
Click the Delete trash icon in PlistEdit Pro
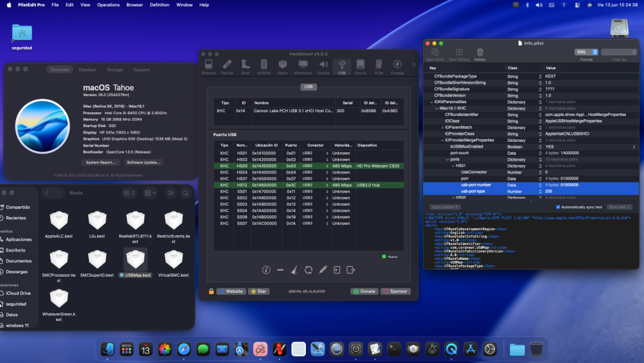(480, 52)
